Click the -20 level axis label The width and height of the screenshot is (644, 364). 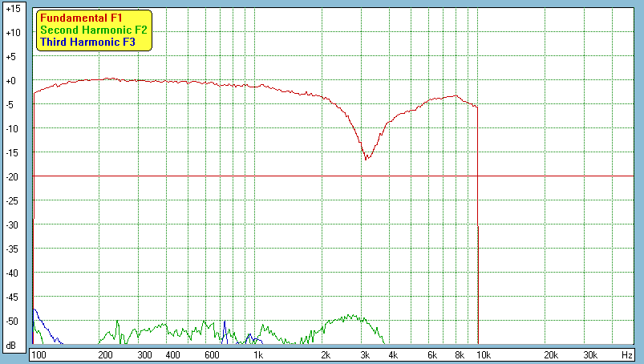[x=11, y=177]
